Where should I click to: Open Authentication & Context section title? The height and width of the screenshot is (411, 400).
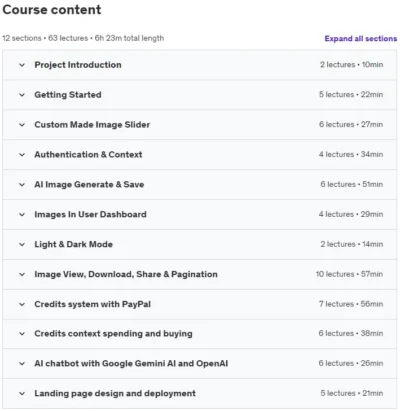88,155
